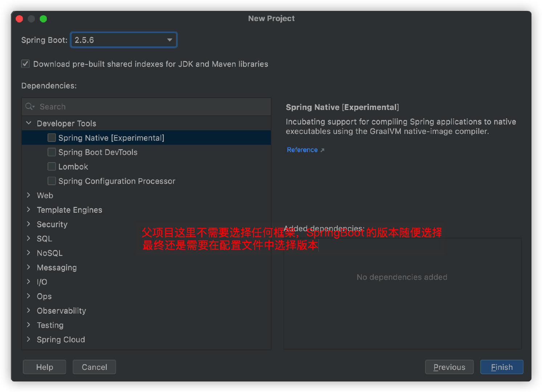The height and width of the screenshot is (392, 542).
Task: Open the Reference link
Action: [x=302, y=150]
